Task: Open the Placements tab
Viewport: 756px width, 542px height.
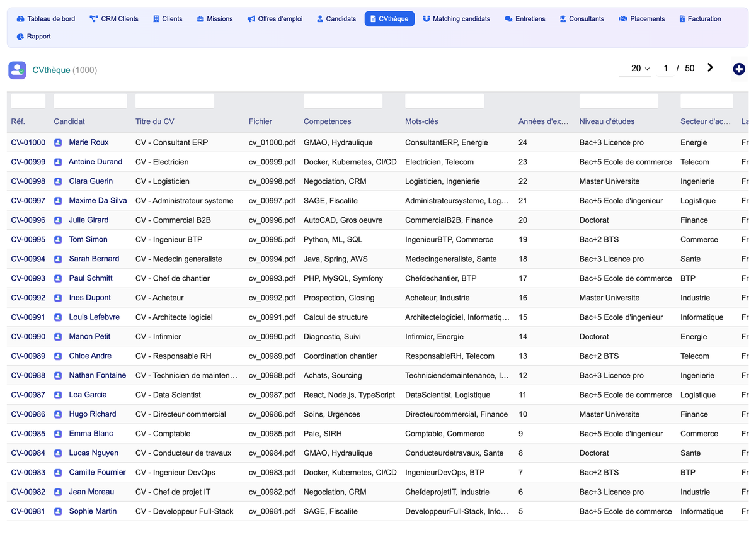Action: click(642, 19)
